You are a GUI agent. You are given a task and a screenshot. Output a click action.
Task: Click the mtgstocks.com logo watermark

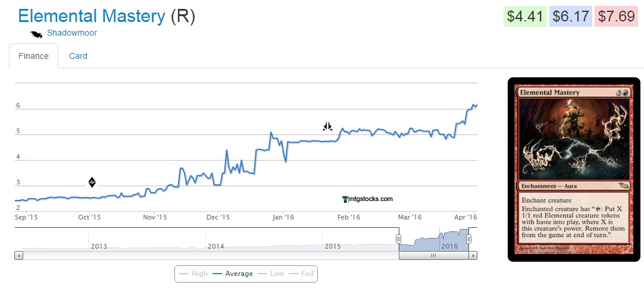tap(368, 199)
